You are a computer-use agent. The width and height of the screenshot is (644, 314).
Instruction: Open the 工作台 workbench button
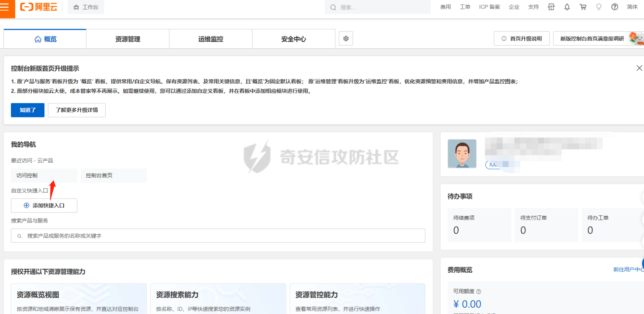86,7
